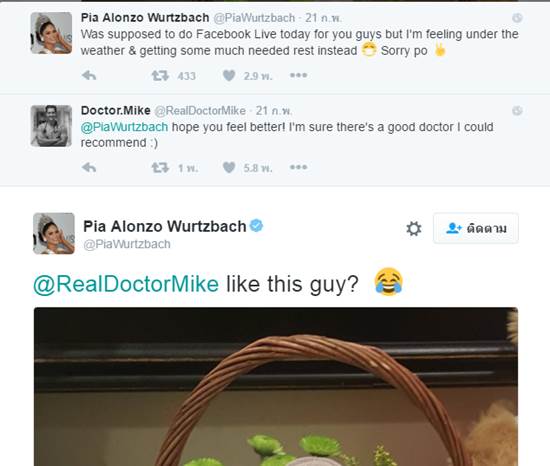Image resolution: width=550 pixels, height=466 pixels.
Task: Like Doctor.Mike's tweet with heart icon
Action: (x=229, y=168)
